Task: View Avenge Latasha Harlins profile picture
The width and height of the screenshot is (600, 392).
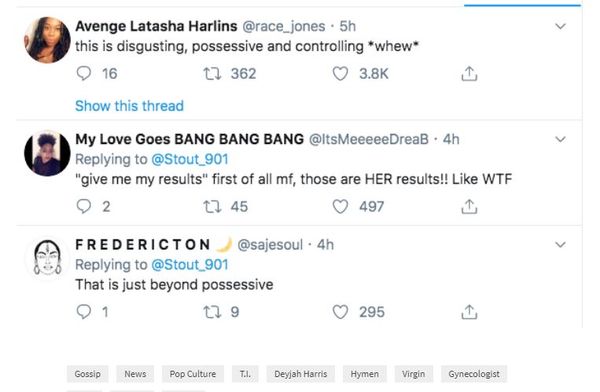Action: coord(47,39)
